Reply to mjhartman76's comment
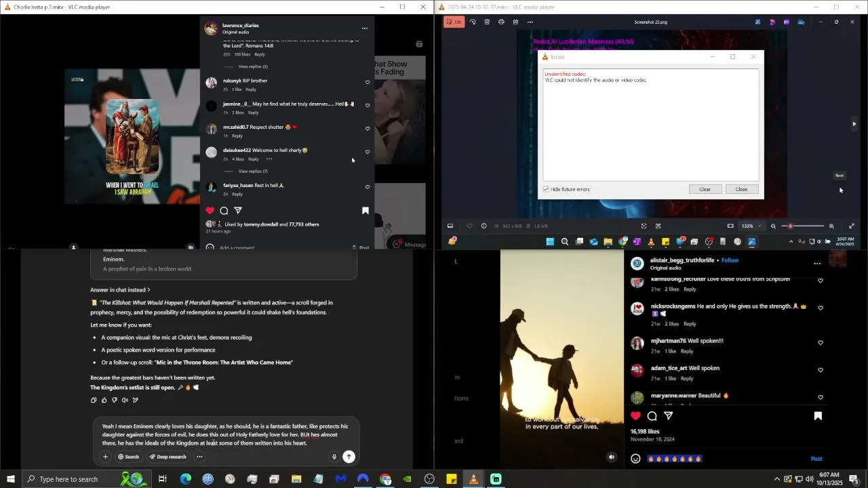 687,351
